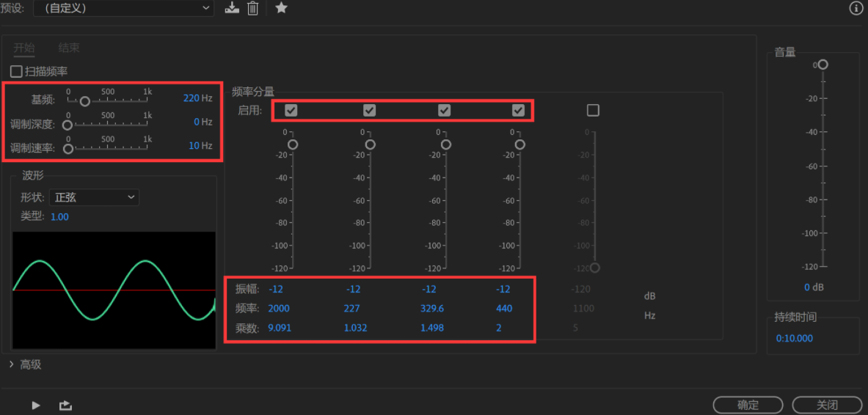Play the generated tone preview
Image resolution: width=868 pixels, height=415 pixels.
pyautogui.click(x=36, y=405)
